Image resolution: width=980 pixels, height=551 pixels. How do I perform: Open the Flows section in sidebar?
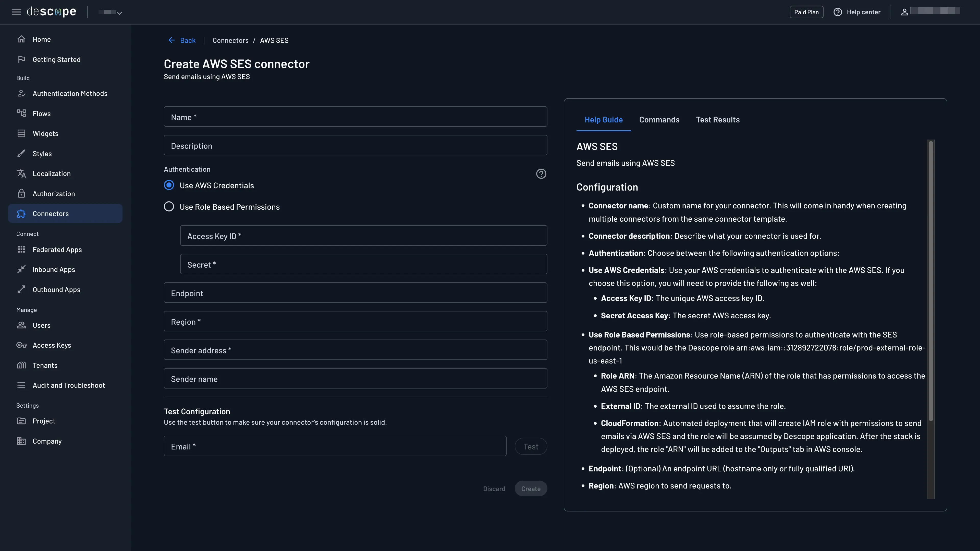(x=41, y=113)
